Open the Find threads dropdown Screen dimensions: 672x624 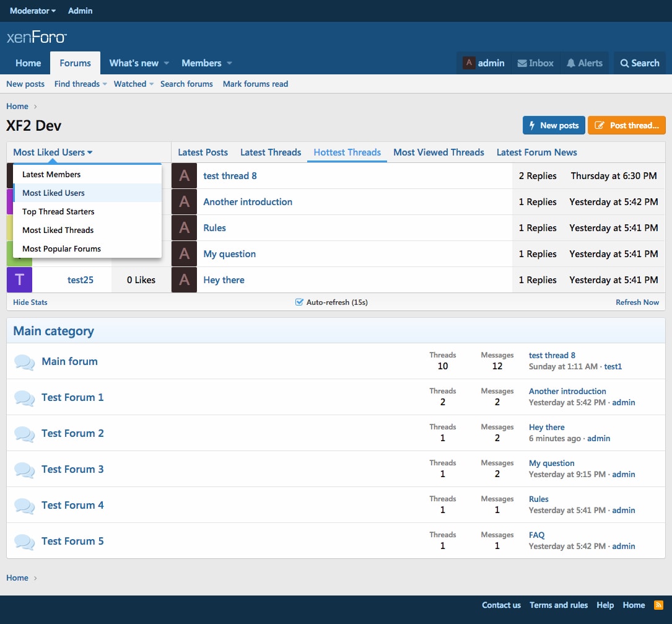click(80, 84)
